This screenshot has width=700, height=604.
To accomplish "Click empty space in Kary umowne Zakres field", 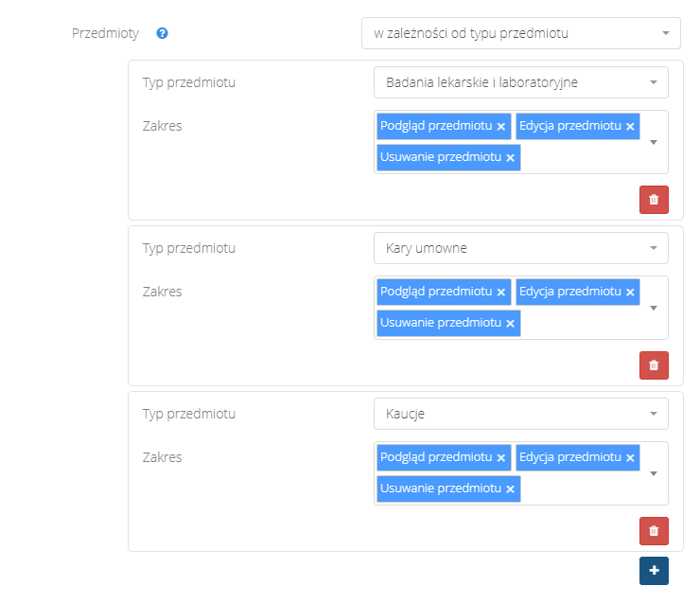I will click(x=582, y=324).
